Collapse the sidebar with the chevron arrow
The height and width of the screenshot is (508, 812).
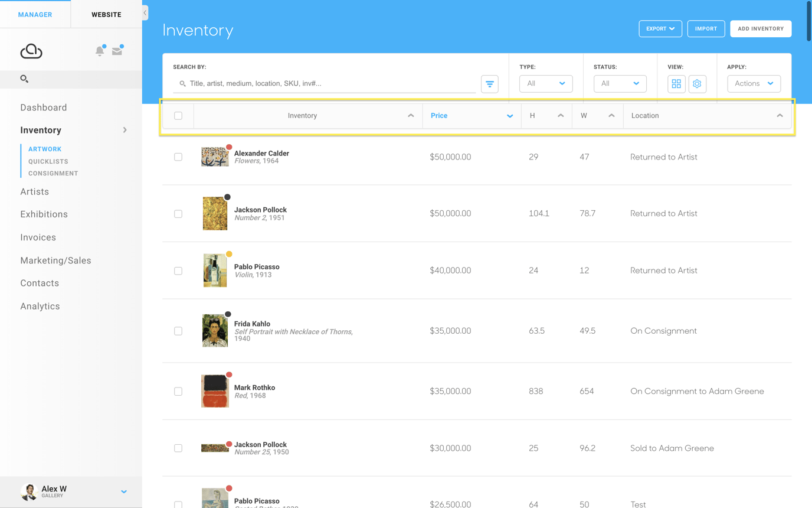point(145,12)
